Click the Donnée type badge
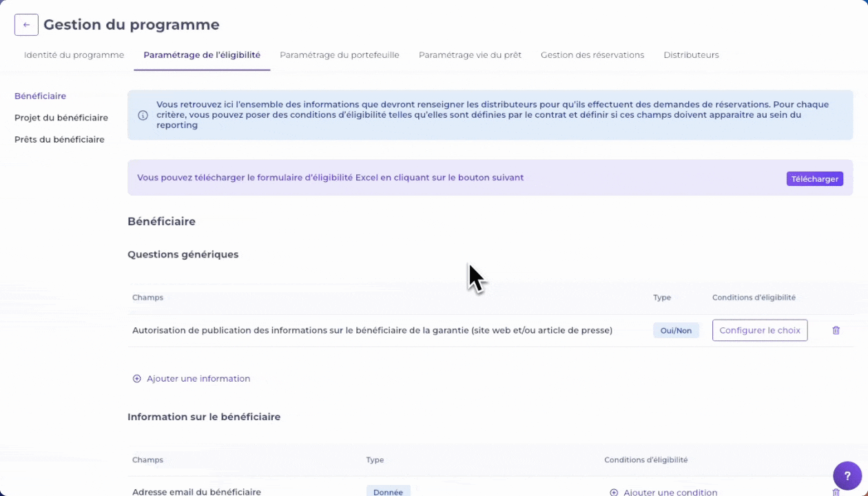This screenshot has width=868, height=496. click(388, 492)
